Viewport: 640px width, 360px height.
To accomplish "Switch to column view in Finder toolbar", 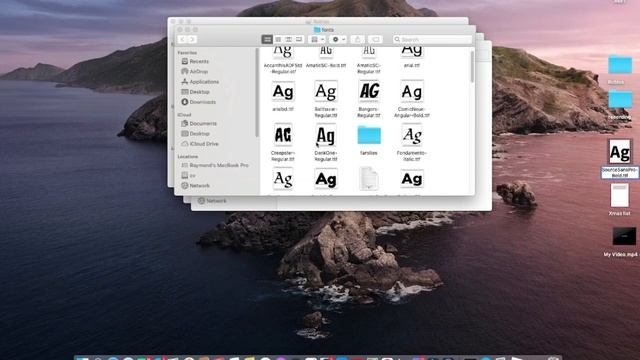I will [289, 39].
